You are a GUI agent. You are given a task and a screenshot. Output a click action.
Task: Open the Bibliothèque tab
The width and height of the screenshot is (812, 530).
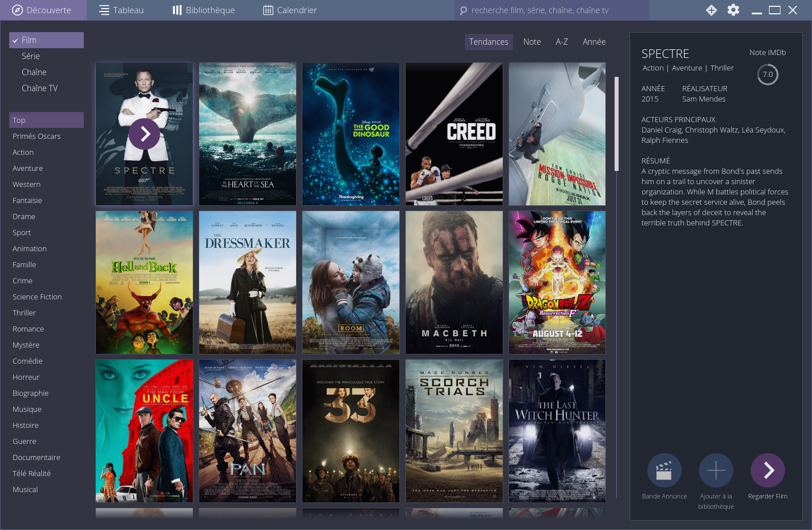tap(204, 10)
